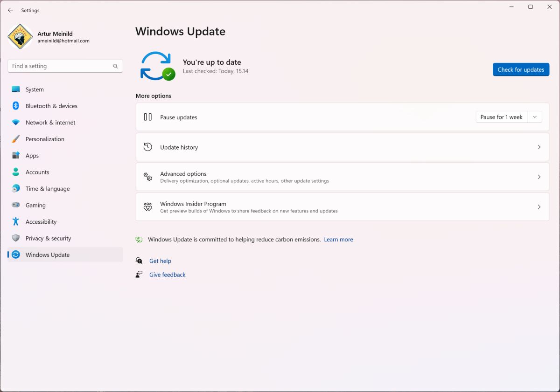Open the System settings page
Screen dimensions: 560x392
click(x=65, y=89)
